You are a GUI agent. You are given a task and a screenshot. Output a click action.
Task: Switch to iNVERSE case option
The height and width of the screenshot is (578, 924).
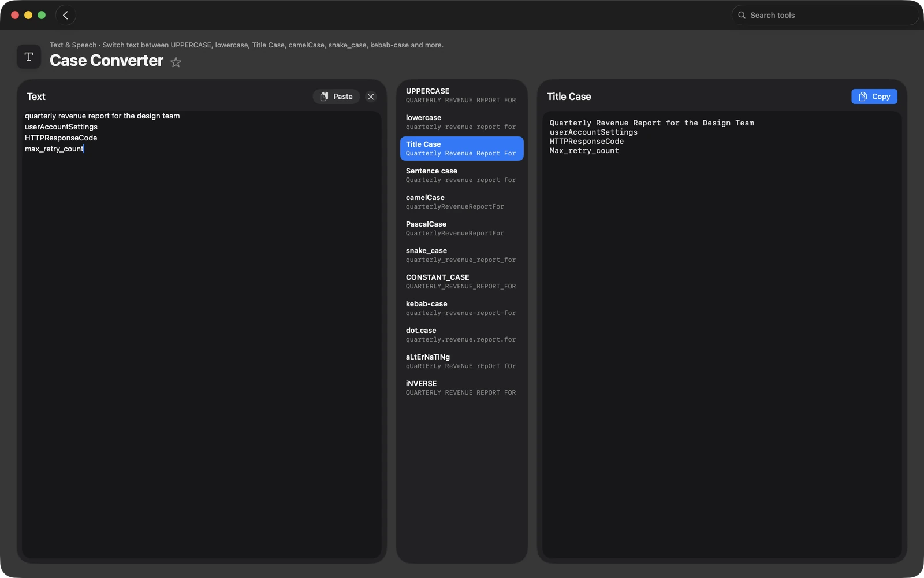click(462, 388)
